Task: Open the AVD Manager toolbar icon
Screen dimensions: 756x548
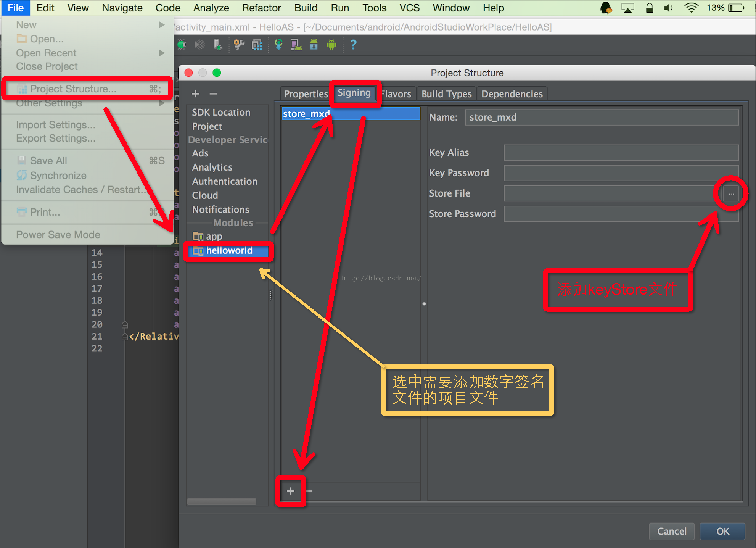Action: point(296,45)
